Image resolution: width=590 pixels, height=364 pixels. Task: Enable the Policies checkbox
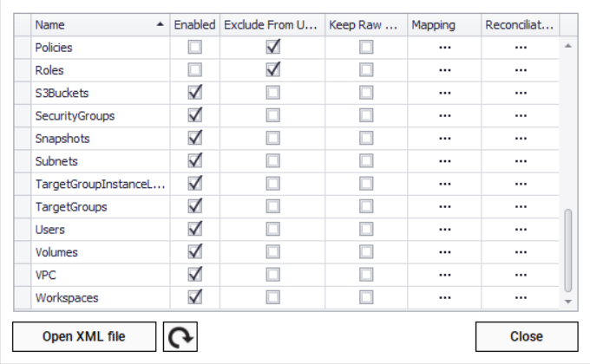tap(194, 47)
